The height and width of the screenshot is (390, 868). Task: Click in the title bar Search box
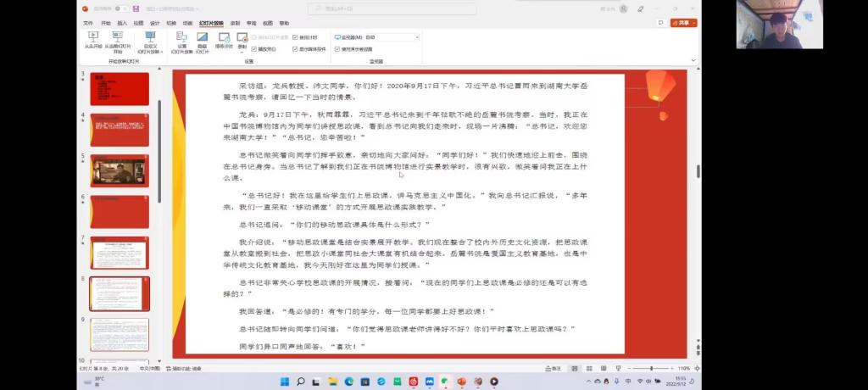click(392, 8)
